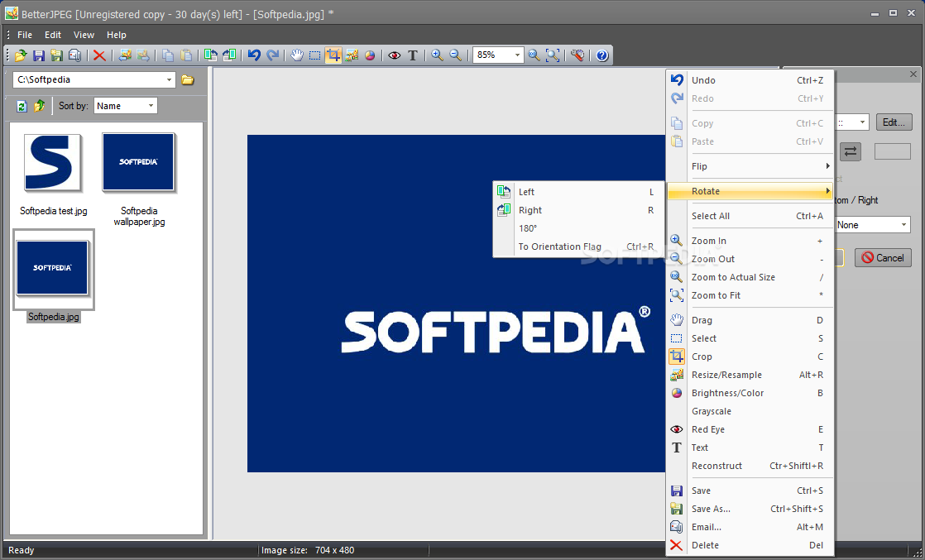
Task: Click the Save toolbar icon
Action: (x=39, y=55)
